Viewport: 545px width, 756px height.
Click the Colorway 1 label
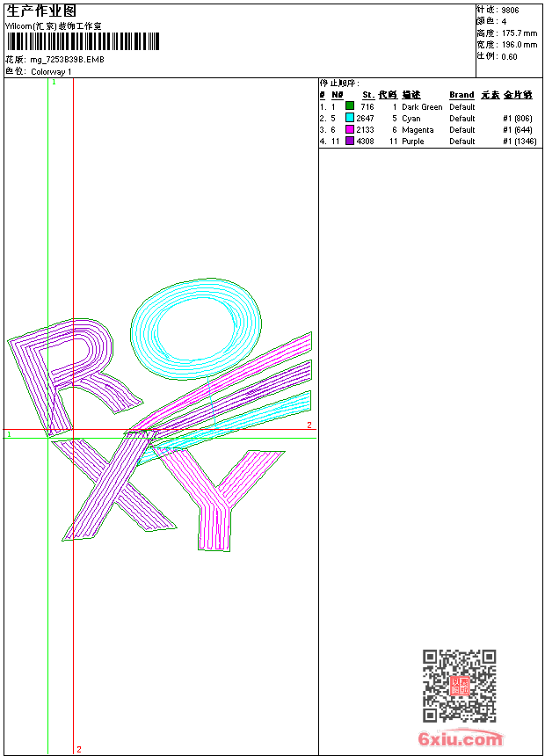click(51, 72)
